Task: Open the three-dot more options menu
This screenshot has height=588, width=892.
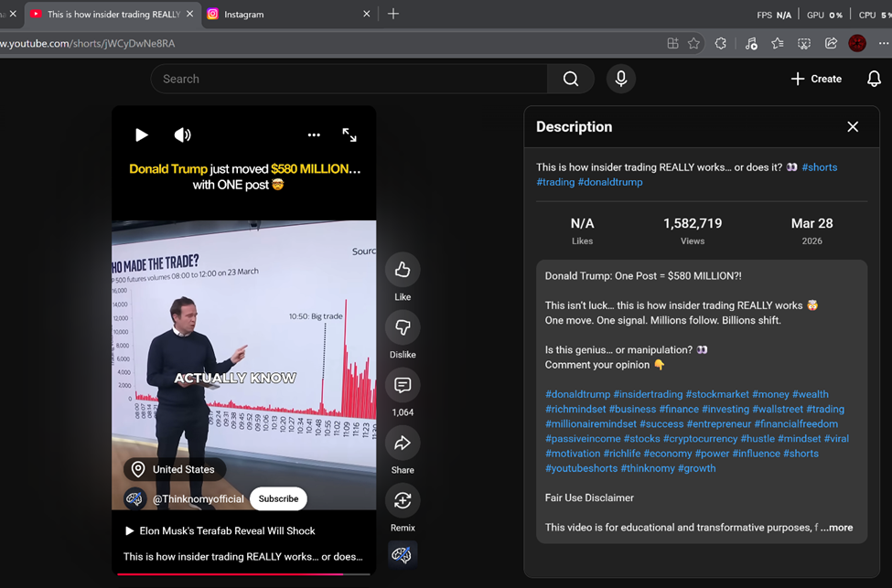Action: tap(314, 134)
